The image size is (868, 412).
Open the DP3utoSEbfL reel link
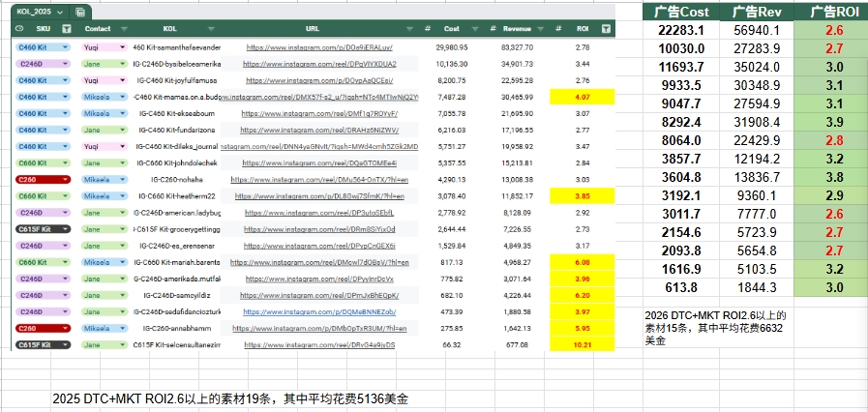tap(319, 213)
